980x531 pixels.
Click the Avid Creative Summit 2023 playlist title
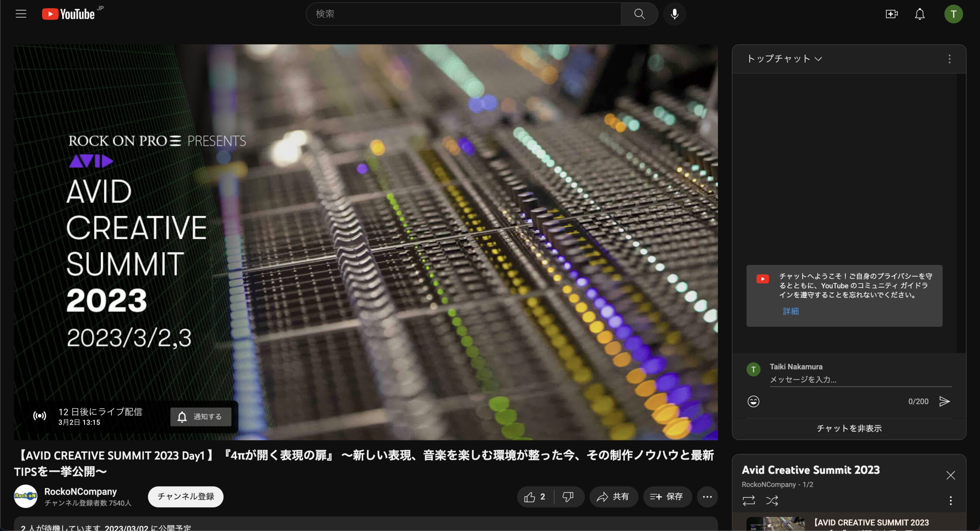(x=811, y=470)
